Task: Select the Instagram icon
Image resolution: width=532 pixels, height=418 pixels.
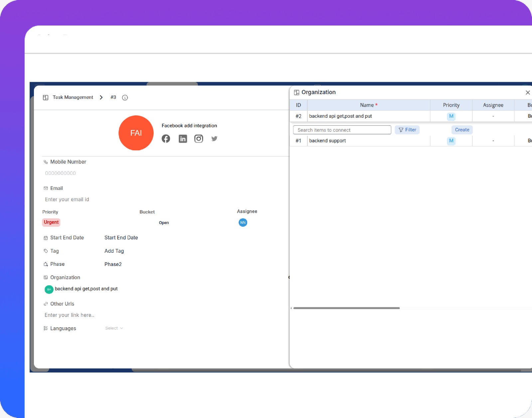Action: tap(199, 139)
